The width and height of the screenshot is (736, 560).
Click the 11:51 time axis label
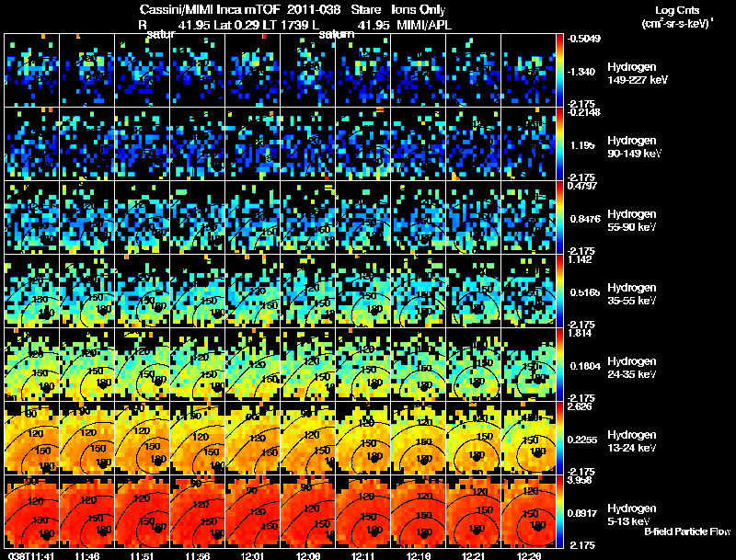(x=143, y=556)
